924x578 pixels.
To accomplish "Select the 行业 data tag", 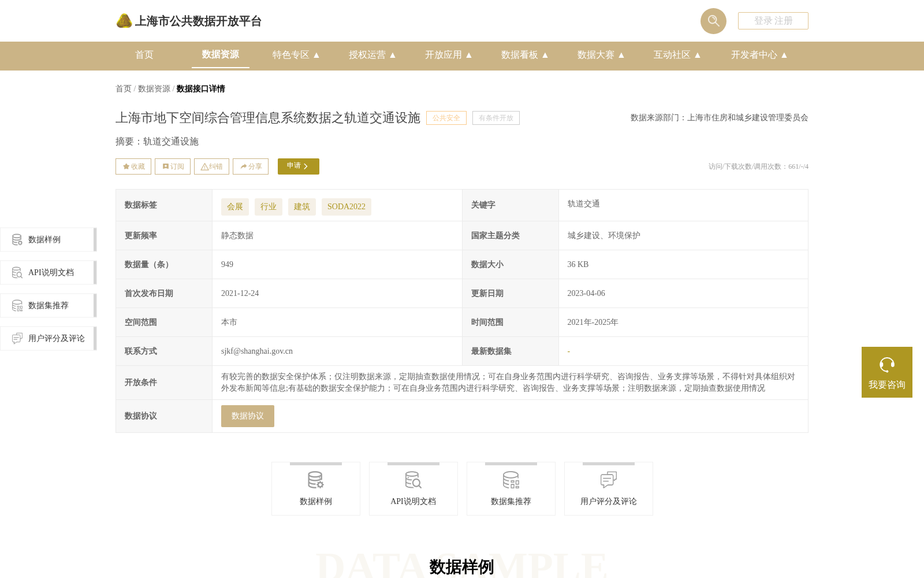I will point(269,207).
